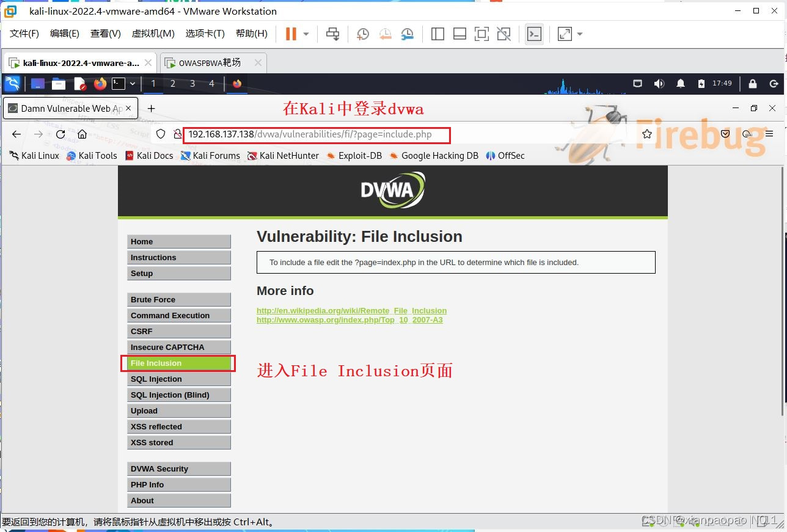Toggle the sidebar library view icon

click(437, 34)
